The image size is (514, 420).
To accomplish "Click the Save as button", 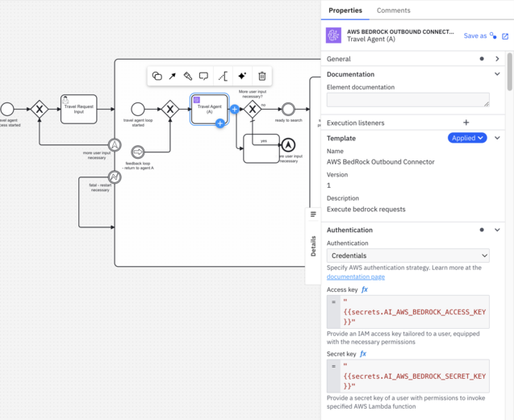I will pyautogui.click(x=475, y=35).
